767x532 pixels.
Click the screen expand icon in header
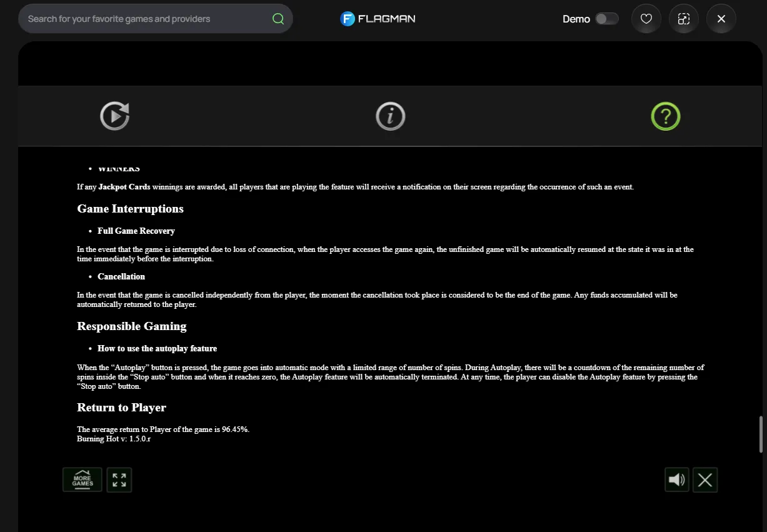pyautogui.click(x=684, y=19)
